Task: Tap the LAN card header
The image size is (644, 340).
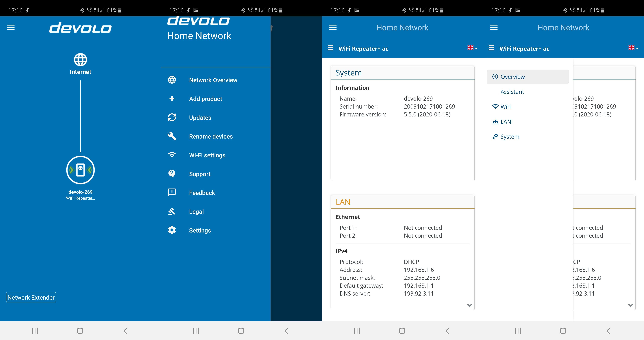Action: [402, 202]
